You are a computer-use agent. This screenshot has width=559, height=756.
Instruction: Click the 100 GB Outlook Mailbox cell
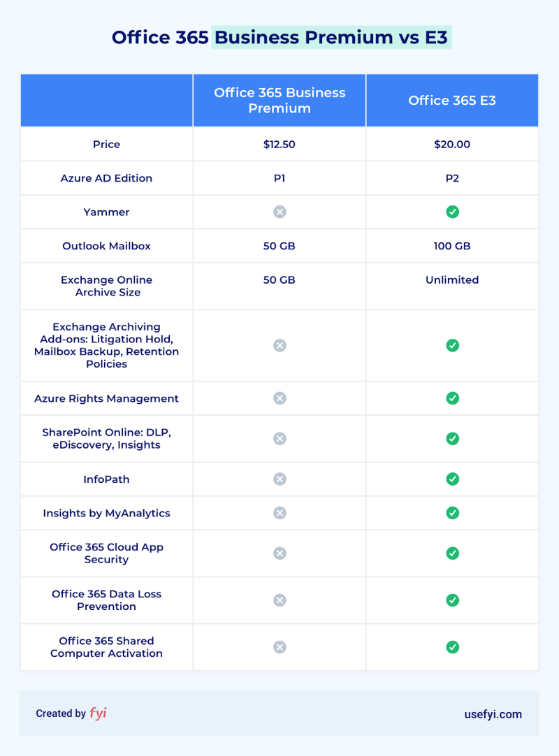tap(452, 246)
